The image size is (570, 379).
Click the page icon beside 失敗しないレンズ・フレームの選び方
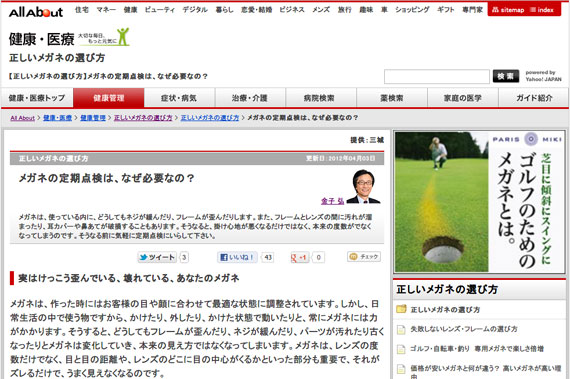[401, 330]
